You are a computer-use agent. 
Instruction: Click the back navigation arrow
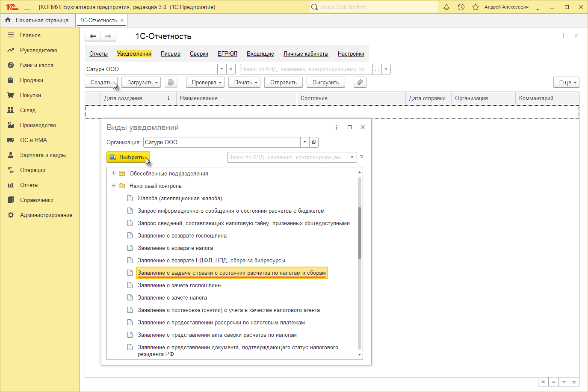coord(93,36)
